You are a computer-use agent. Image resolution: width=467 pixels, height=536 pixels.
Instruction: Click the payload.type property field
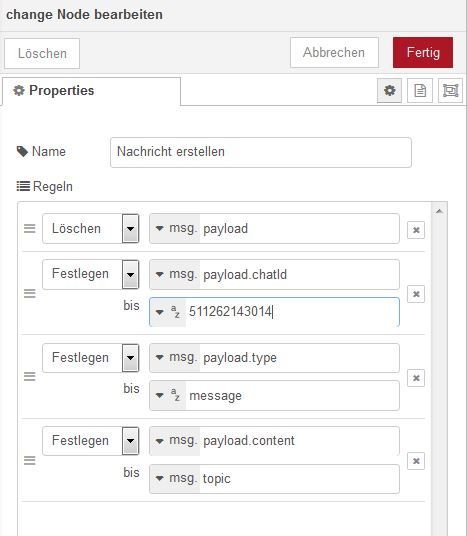click(299, 358)
